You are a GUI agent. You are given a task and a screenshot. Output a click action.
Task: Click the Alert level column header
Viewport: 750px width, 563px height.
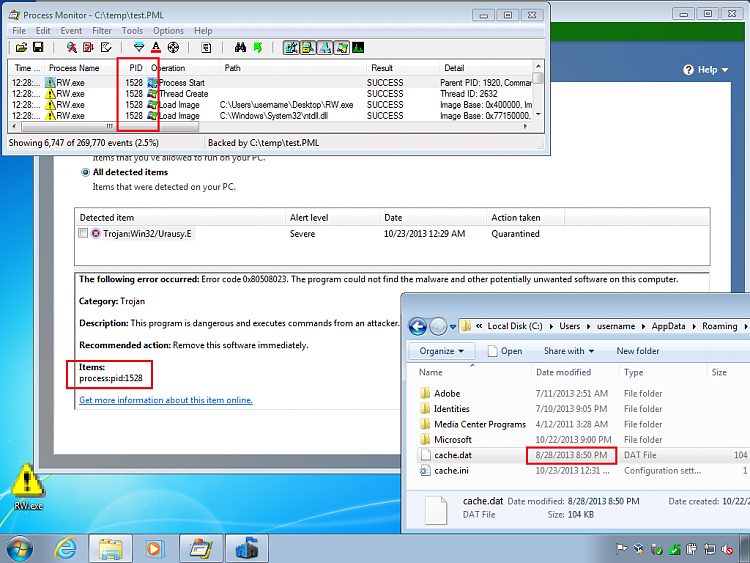[332, 218]
